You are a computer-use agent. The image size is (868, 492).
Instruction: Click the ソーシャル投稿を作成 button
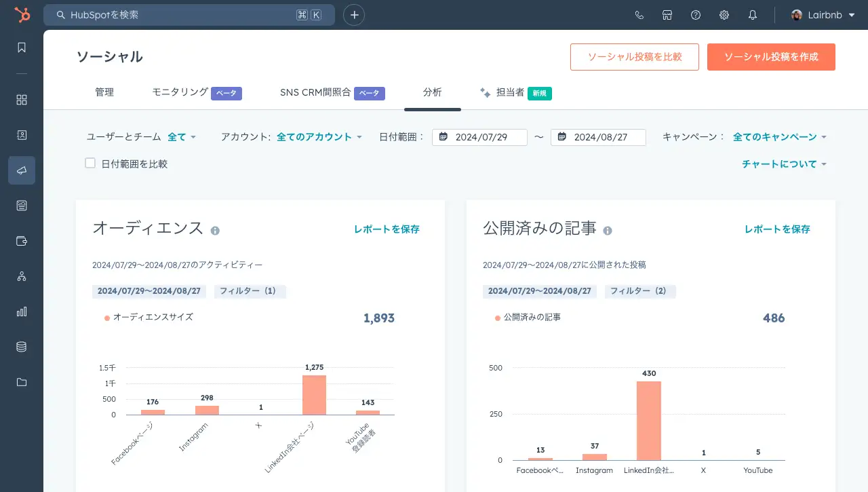coord(771,57)
